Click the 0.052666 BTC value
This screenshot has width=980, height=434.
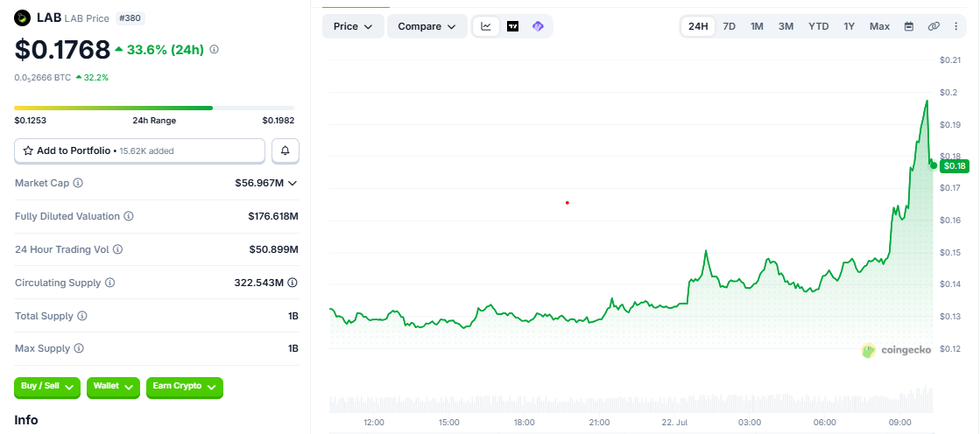[42, 77]
